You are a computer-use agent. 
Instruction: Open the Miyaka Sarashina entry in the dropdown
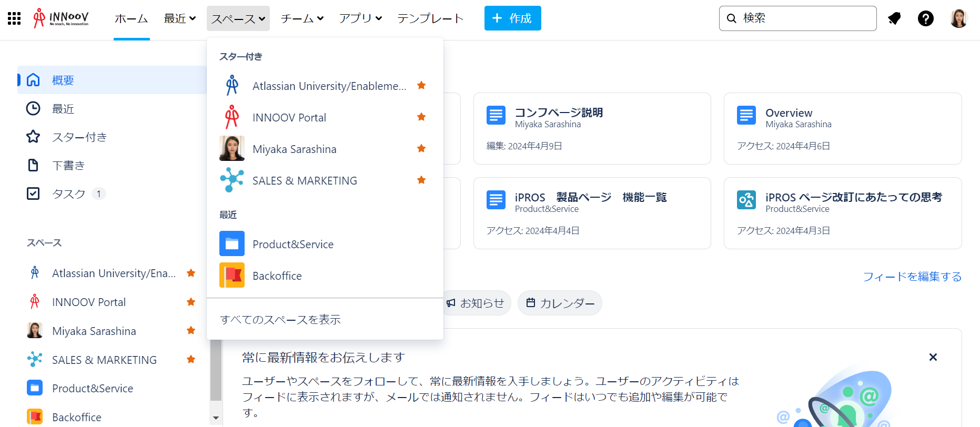325,149
